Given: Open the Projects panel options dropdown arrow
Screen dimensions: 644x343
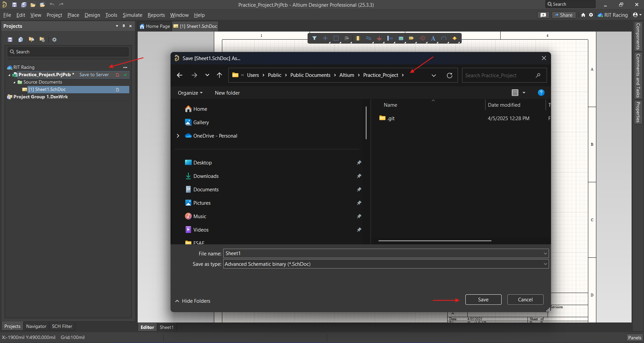Looking at the screenshot, I should (117, 26).
